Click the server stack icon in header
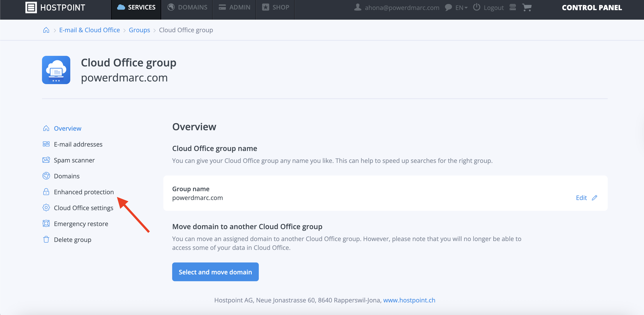The width and height of the screenshot is (644, 315). (x=513, y=7)
